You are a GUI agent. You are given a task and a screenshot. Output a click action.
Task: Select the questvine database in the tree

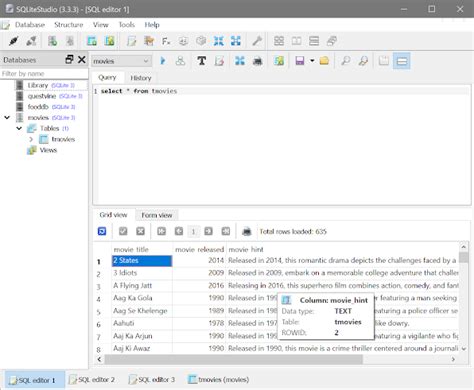pyautogui.click(x=42, y=96)
